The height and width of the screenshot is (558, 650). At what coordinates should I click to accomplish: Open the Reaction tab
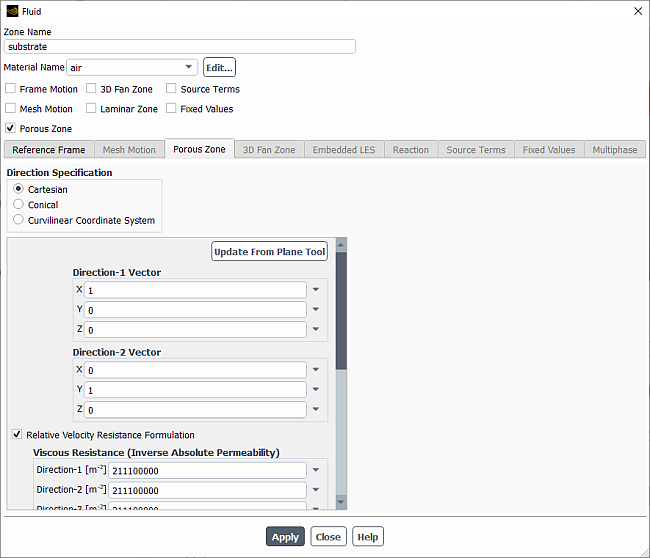(x=411, y=150)
